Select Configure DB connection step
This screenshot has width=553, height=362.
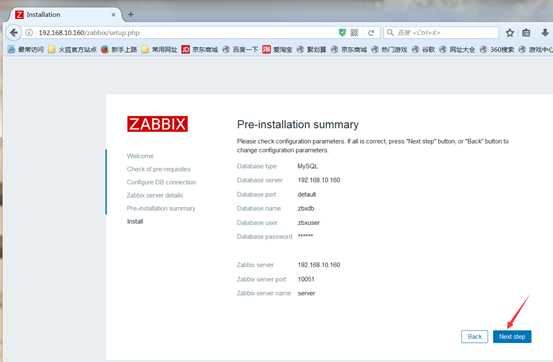point(161,182)
